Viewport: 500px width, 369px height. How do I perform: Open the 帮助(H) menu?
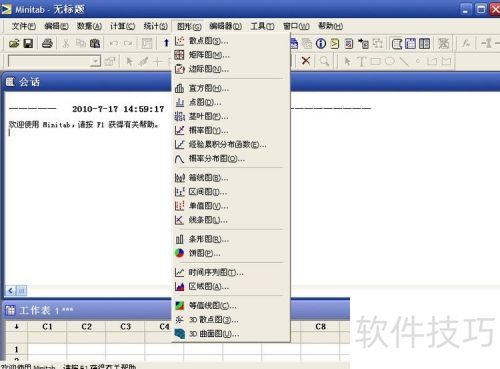pos(330,26)
